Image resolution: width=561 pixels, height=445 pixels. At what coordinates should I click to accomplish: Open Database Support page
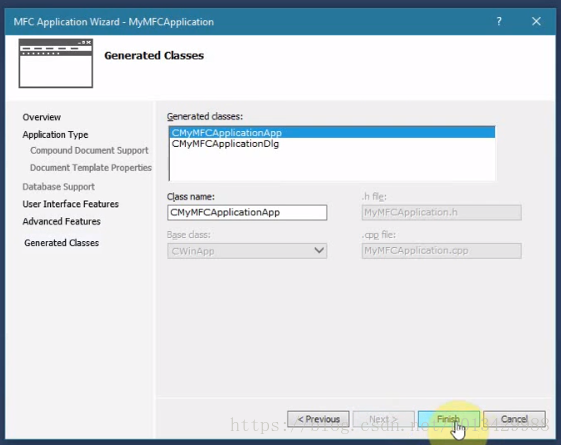[x=58, y=187]
